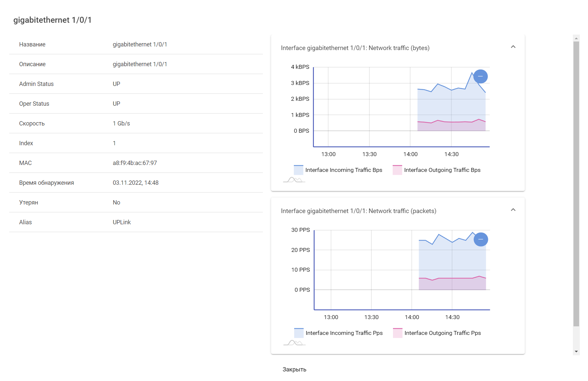Click the scrollbar down arrow
This screenshot has height=381, width=588.
point(576,352)
